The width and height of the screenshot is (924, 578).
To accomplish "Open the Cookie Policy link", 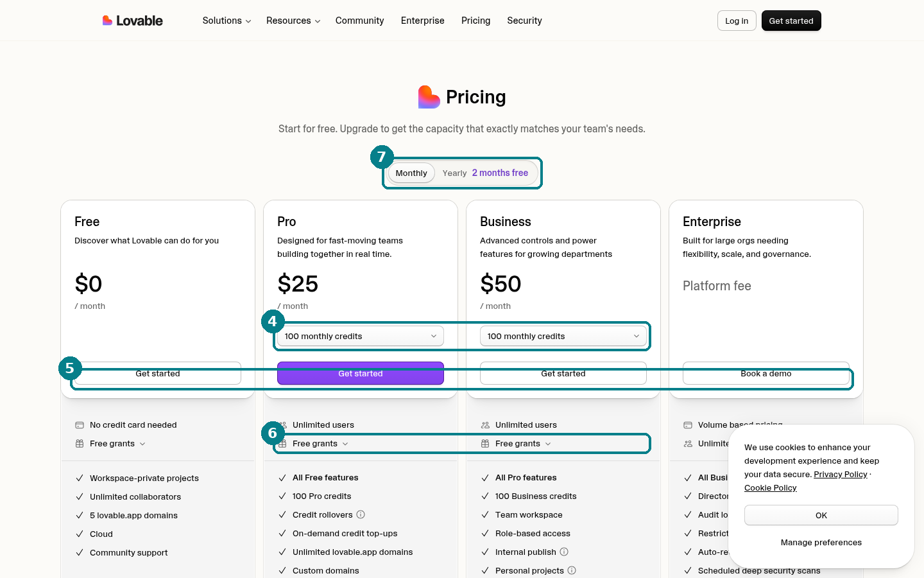I will tap(771, 487).
